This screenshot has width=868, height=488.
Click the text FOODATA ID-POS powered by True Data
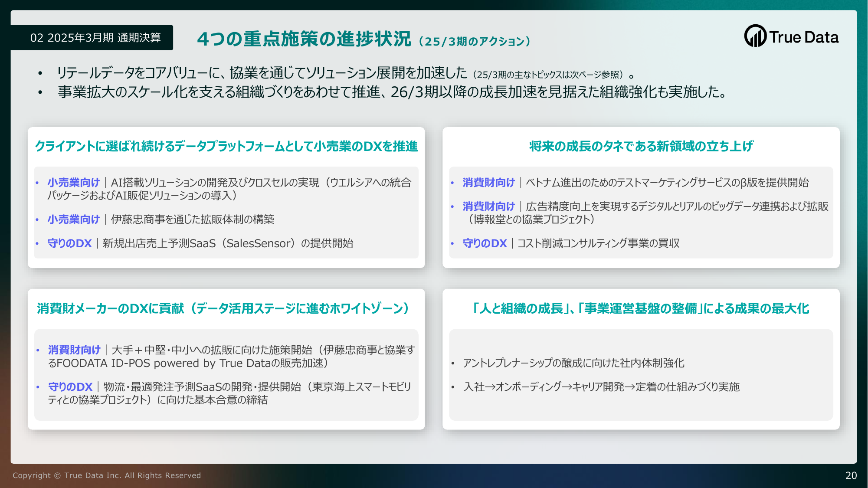[x=164, y=363]
